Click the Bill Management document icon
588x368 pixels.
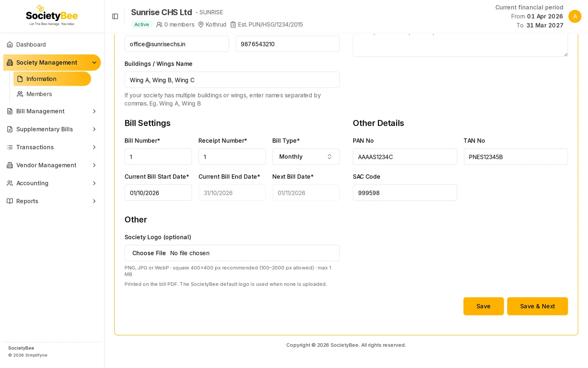(10, 111)
